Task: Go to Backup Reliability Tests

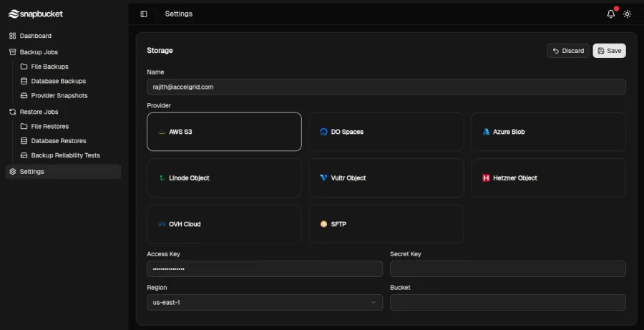Action: pos(65,155)
